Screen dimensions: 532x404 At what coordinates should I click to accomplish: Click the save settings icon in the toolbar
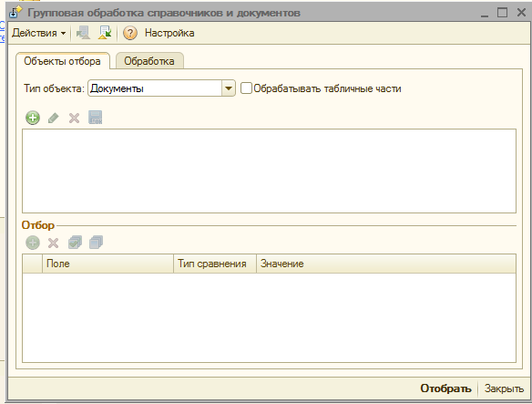click(x=84, y=33)
